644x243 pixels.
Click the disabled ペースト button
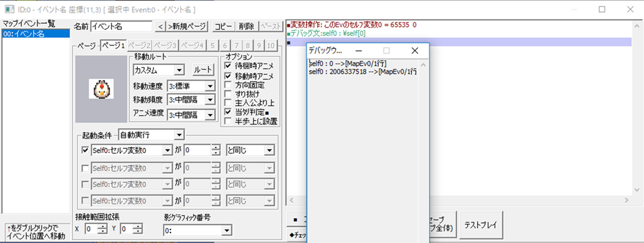click(x=270, y=27)
